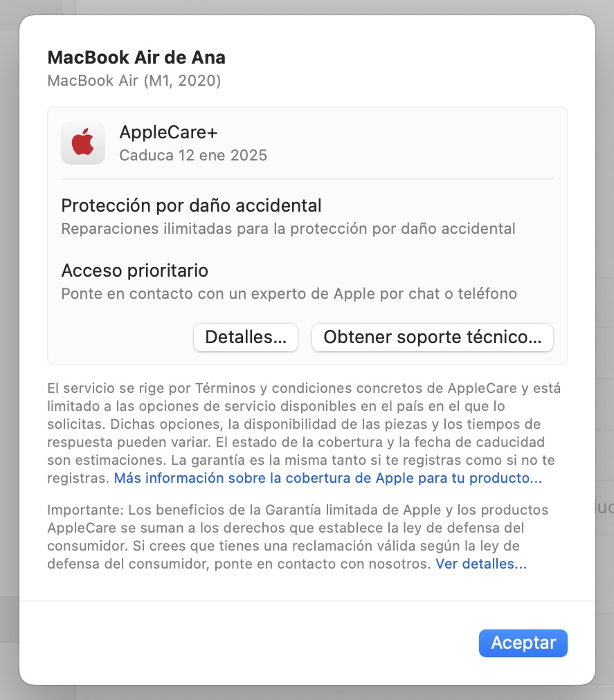
Task: Open the Detalles… button
Action: click(246, 338)
